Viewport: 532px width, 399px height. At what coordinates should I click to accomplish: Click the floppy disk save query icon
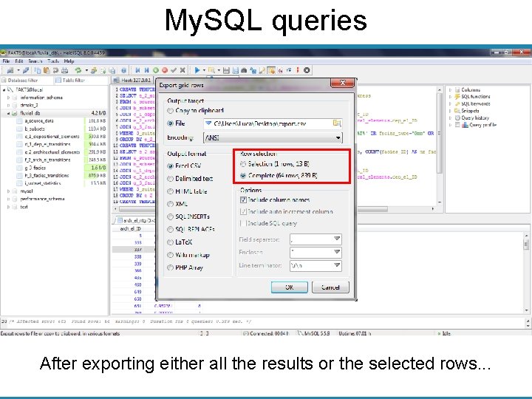tap(226, 70)
